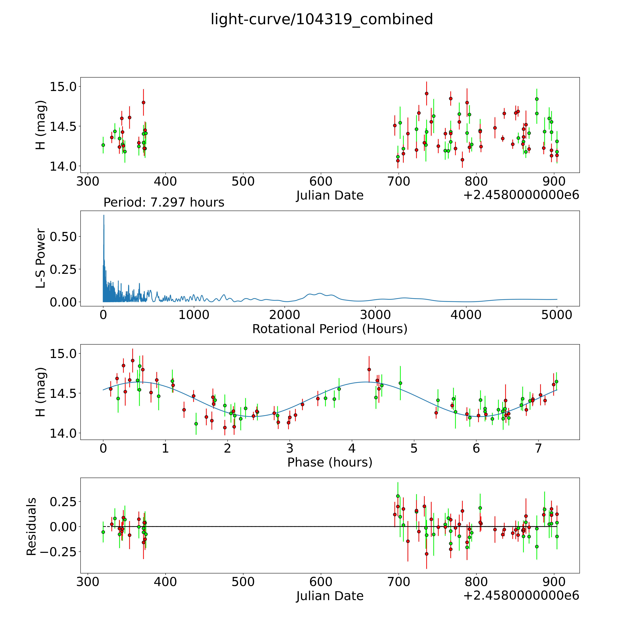
Task: Click the top panel's 'Julian Date' label
Action: 330,195
